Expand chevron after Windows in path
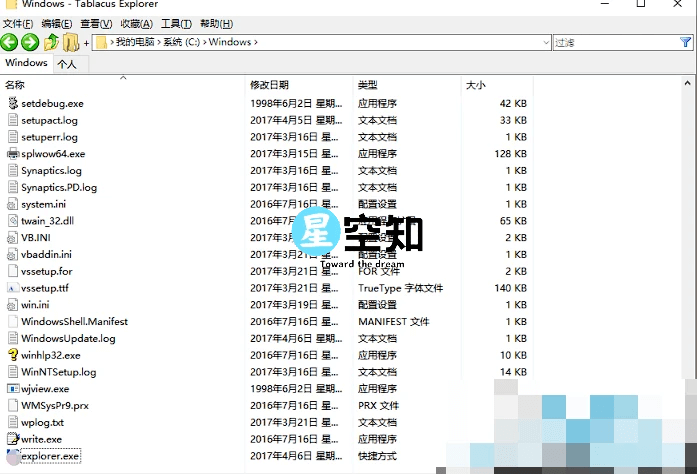This screenshot has width=697, height=474. pyautogui.click(x=256, y=42)
